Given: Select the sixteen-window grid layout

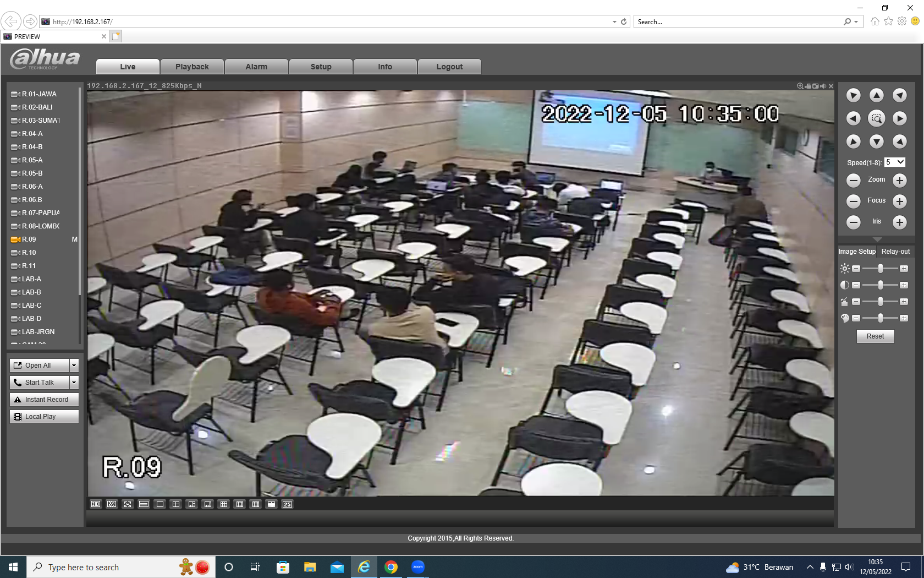Looking at the screenshot, I should click(x=256, y=504).
